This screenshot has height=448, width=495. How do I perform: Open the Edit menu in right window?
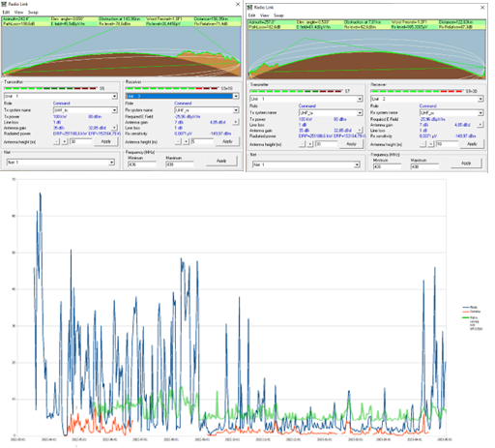coord(251,15)
